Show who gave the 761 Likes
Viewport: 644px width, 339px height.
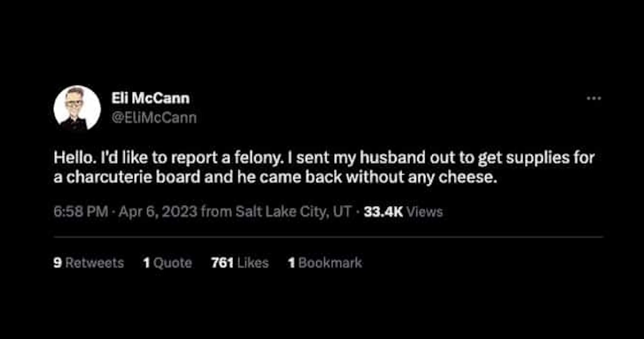click(240, 263)
